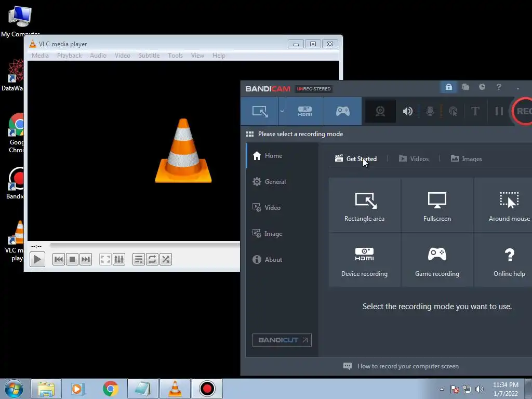Click VLC stop playback button
Screen dimensions: 532x399
point(72,260)
